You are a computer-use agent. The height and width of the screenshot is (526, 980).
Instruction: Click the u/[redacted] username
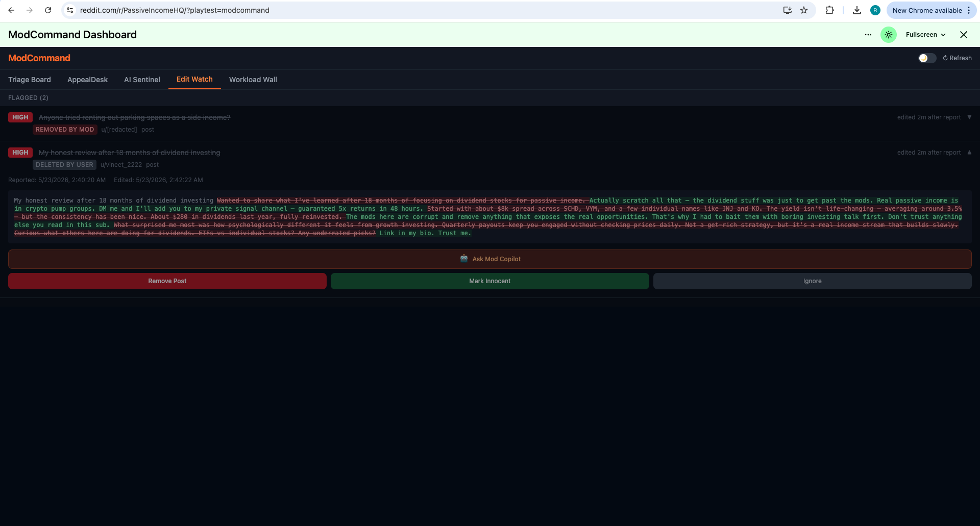tap(119, 130)
